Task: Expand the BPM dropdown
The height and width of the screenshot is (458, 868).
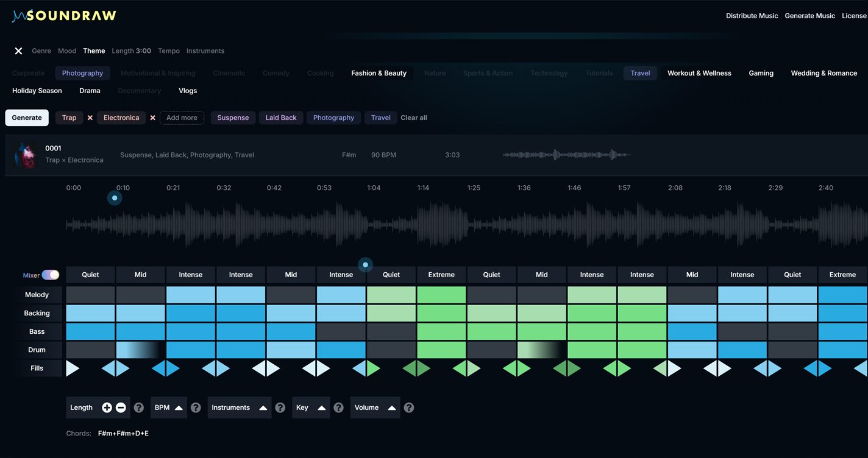Action: click(x=169, y=408)
